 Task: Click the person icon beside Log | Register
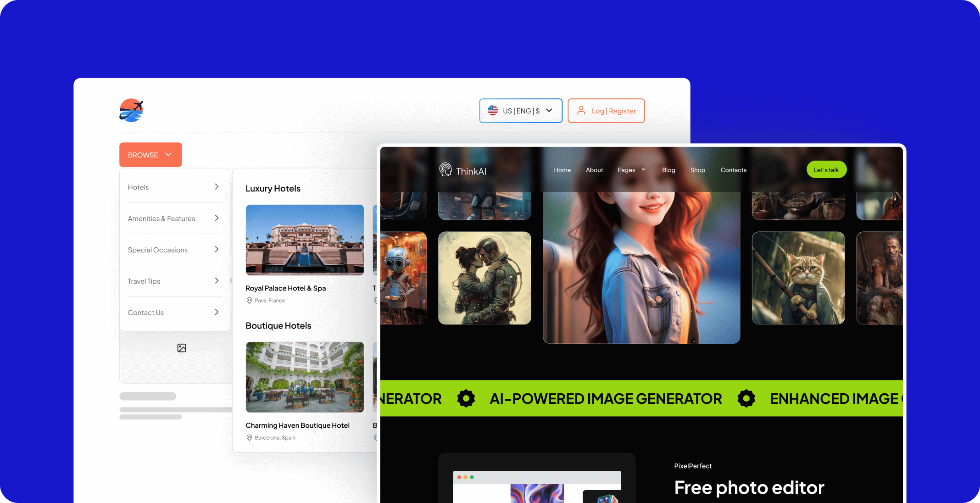tap(581, 110)
